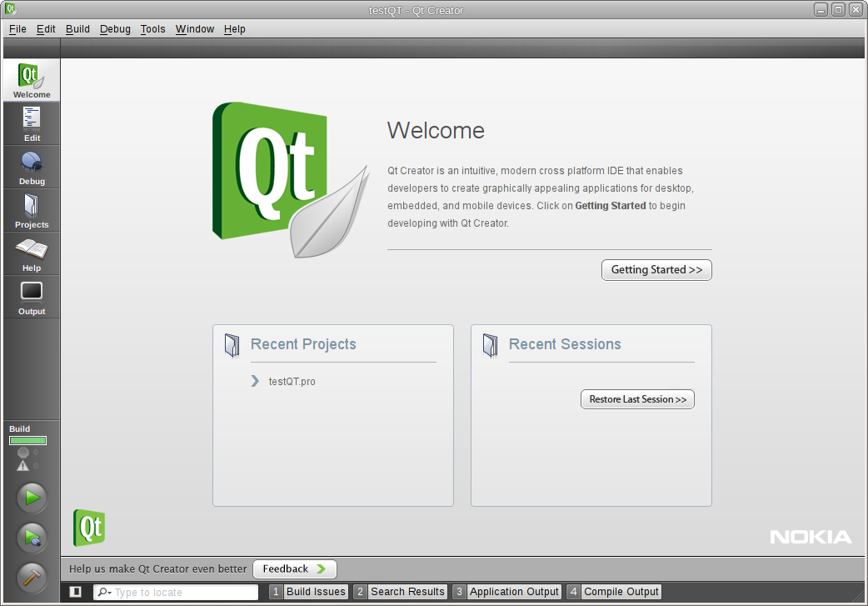
Task: Switch to the Edit mode icon
Action: (31, 123)
